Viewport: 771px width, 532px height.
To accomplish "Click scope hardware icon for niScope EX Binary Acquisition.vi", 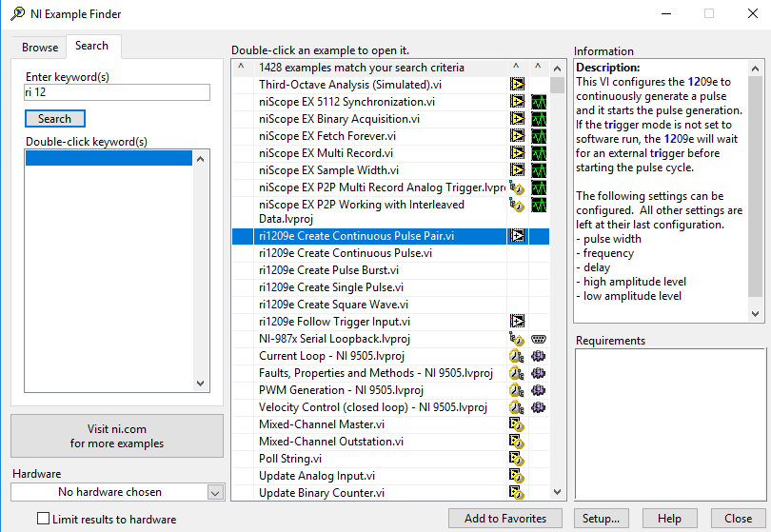I will tap(539, 119).
